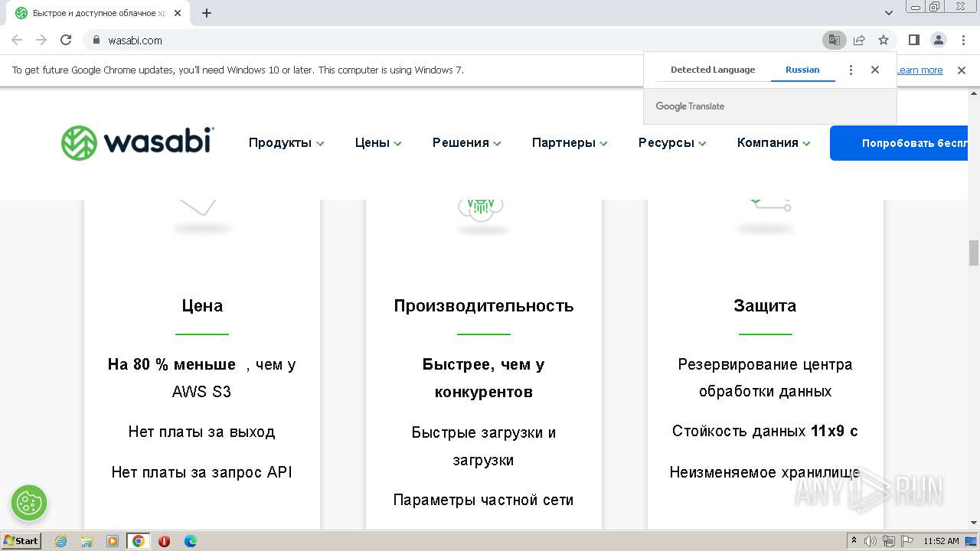Click text Нет платы за выход
This screenshot has height=551, width=980.
pyautogui.click(x=201, y=432)
